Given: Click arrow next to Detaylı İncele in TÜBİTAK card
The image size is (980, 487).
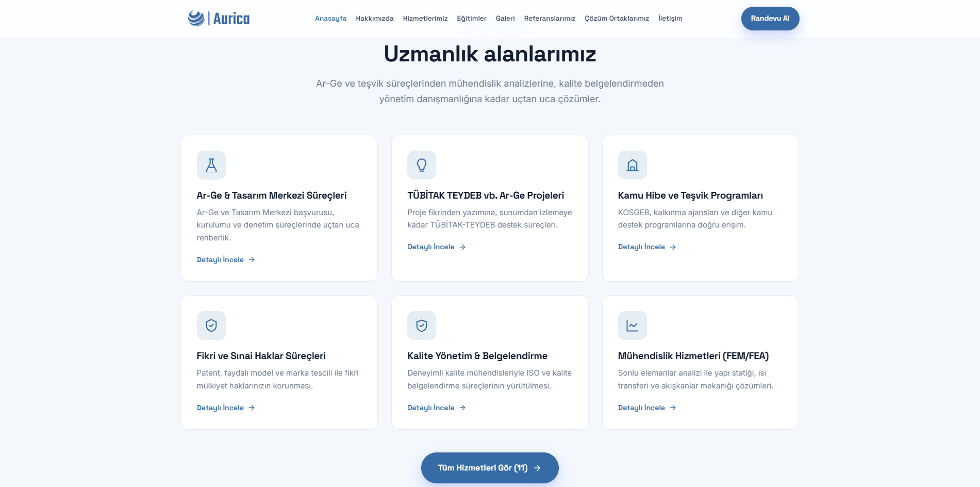Looking at the screenshot, I should pyautogui.click(x=462, y=247).
